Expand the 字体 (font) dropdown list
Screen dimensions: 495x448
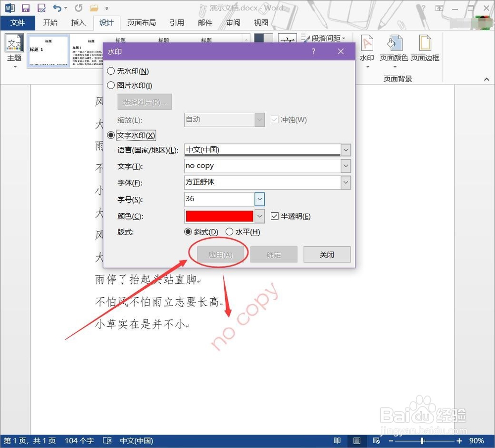click(x=346, y=182)
